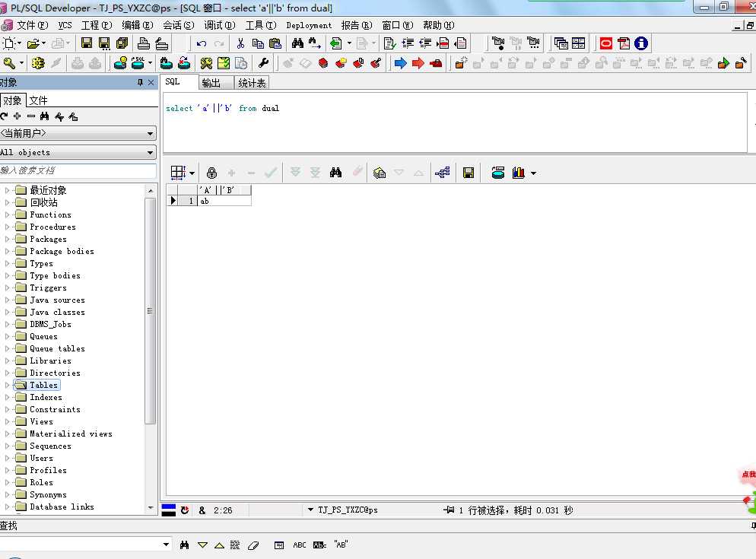Image resolution: width=756 pixels, height=559 pixels.
Task: Open the 工具 menu
Action: (261, 25)
